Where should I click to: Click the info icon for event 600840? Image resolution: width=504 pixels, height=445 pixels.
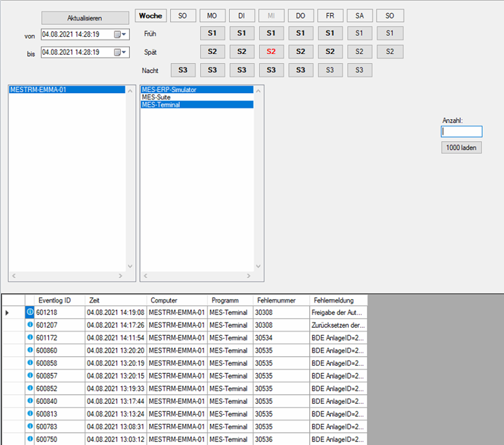(x=30, y=401)
